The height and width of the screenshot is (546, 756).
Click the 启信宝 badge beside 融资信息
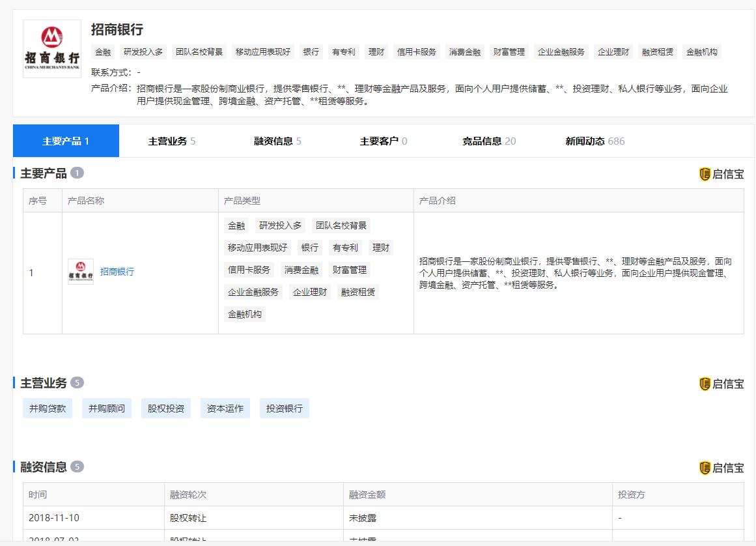723,468
